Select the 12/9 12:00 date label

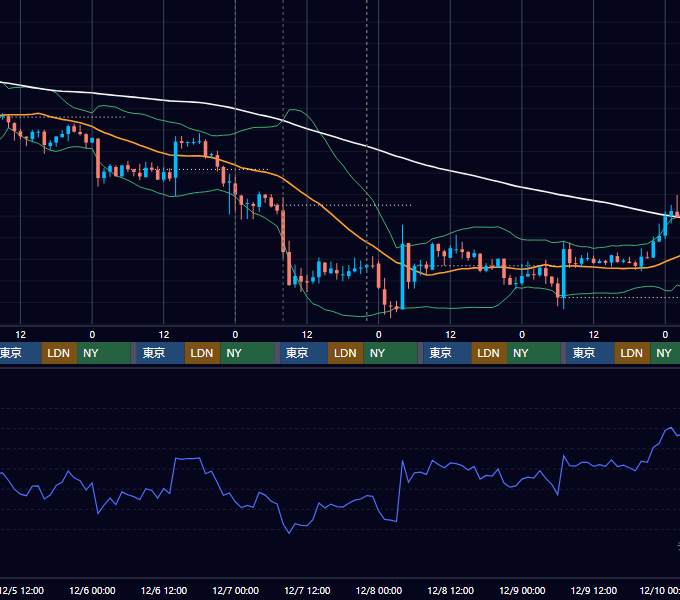[594, 590]
